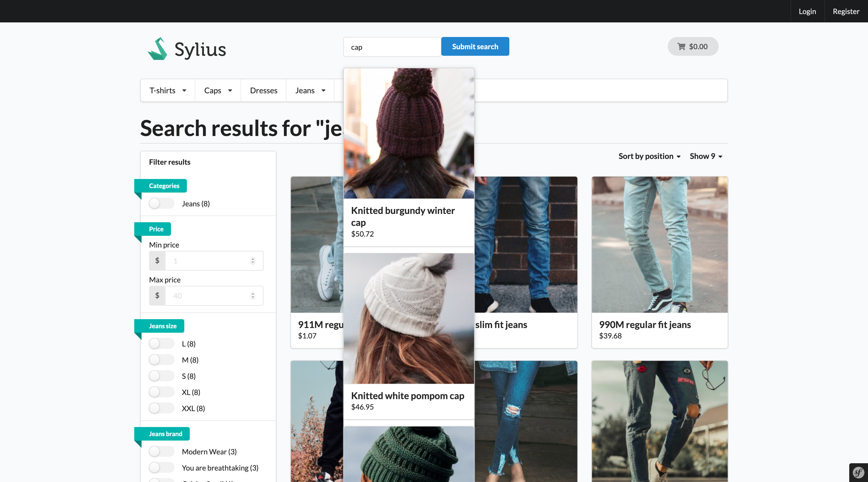Expand the Caps menu dropdown
The height and width of the screenshot is (482, 868).
click(218, 90)
